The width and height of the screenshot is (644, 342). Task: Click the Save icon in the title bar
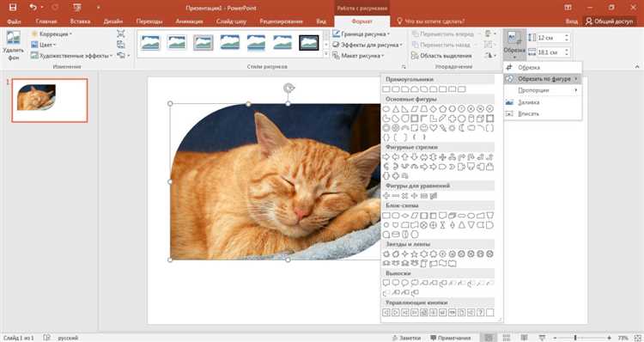13,8
